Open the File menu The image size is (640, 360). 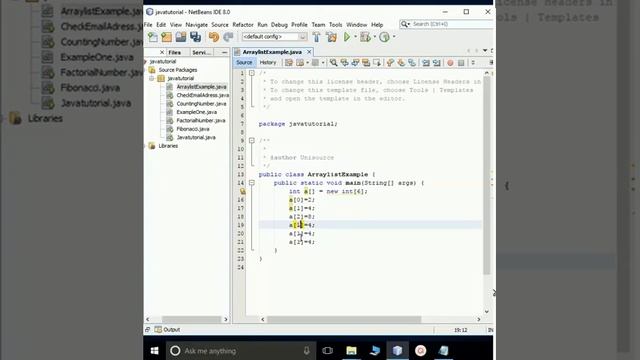[148, 24]
